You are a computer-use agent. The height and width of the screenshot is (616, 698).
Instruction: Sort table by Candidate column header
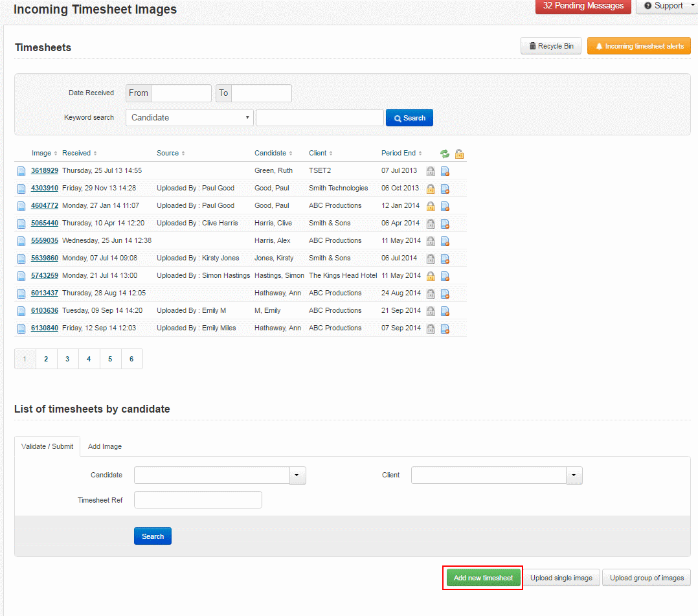[273, 153]
